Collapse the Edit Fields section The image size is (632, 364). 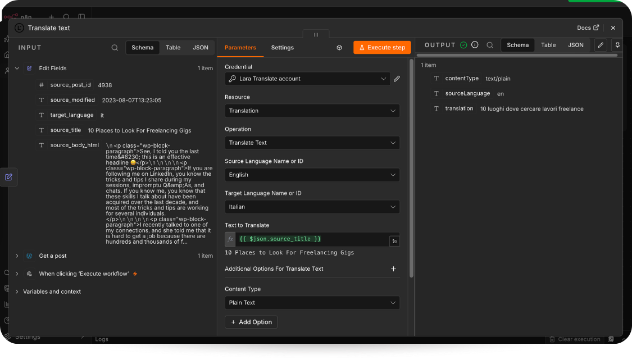tap(17, 69)
